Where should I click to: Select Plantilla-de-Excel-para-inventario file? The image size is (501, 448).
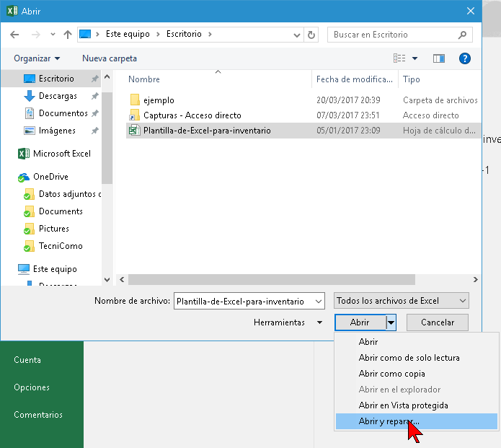point(303,131)
